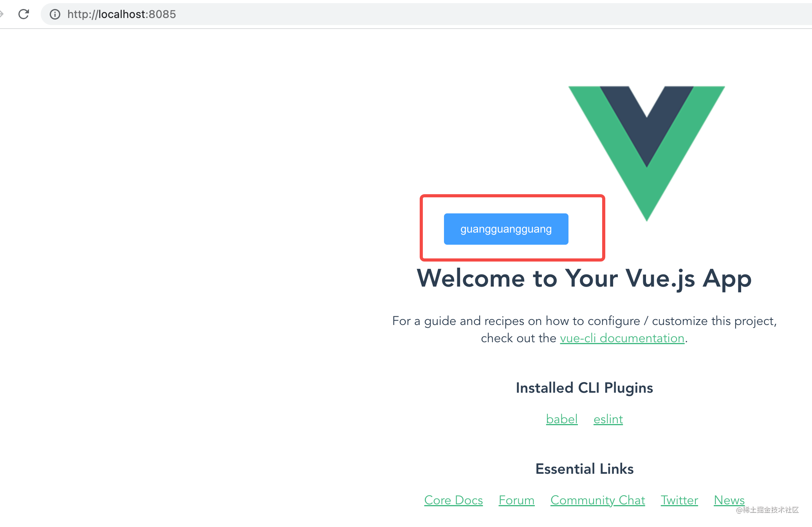
Task: Click the red highlighted box around the button
Action: (x=512, y=228)
